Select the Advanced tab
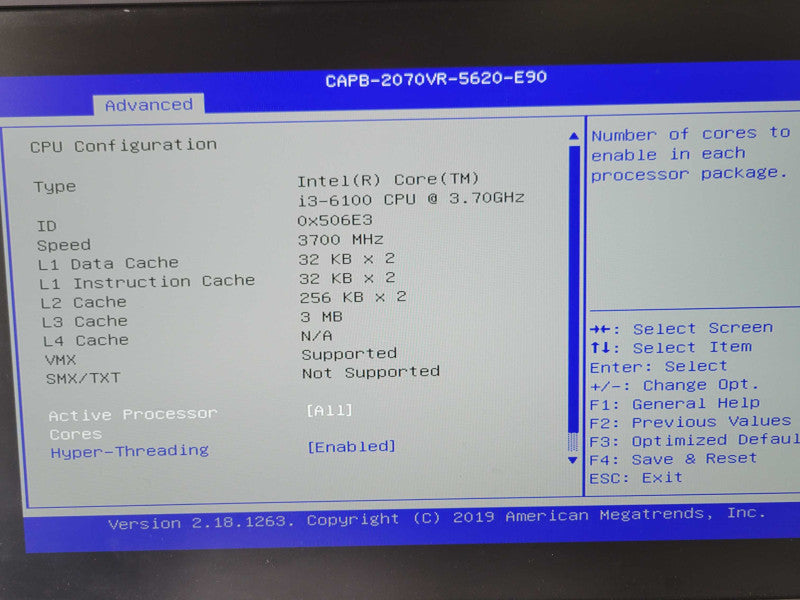 pyautogui.click(x=149, y=105)
